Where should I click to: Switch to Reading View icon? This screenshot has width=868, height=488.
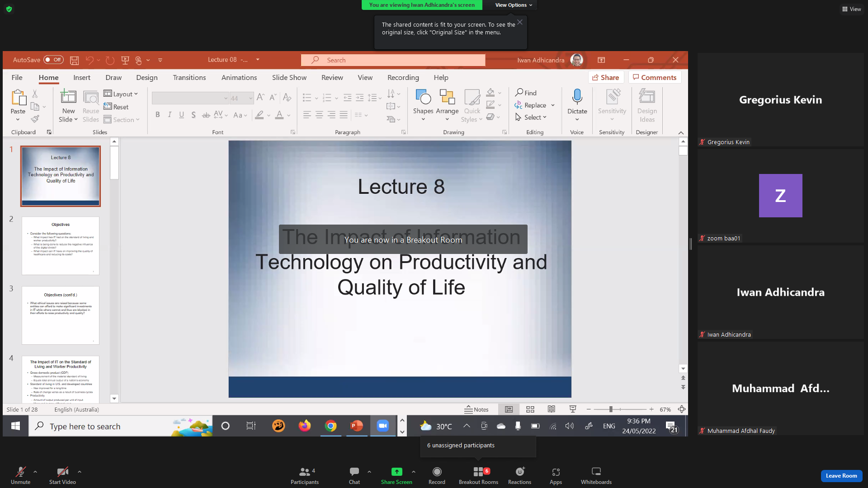tap(552, 409)
